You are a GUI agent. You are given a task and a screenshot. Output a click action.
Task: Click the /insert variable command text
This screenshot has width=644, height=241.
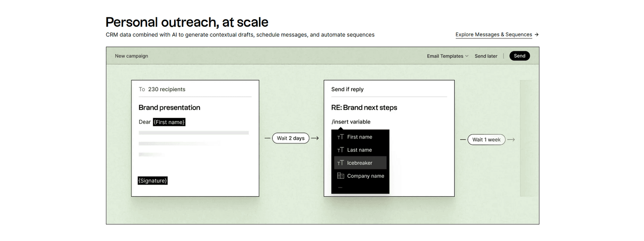coord(351,122)
